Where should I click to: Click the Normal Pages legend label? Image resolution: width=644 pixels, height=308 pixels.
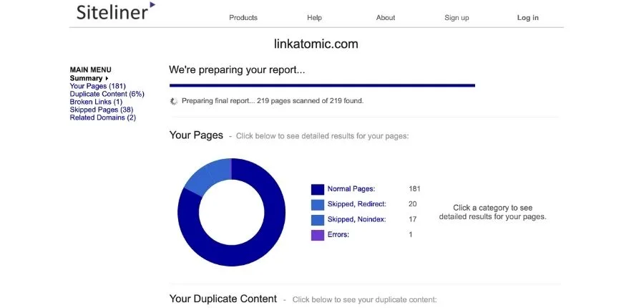click(x=351, y=189)
